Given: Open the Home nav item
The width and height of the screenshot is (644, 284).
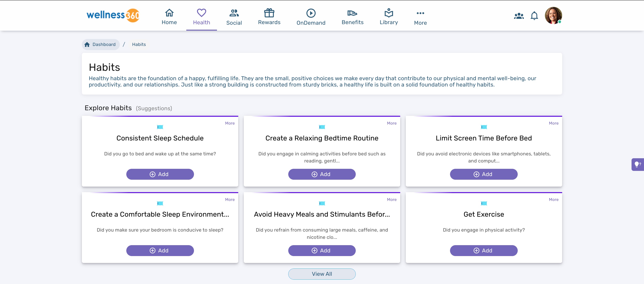Looking at the screenshot, I should 169,17.
